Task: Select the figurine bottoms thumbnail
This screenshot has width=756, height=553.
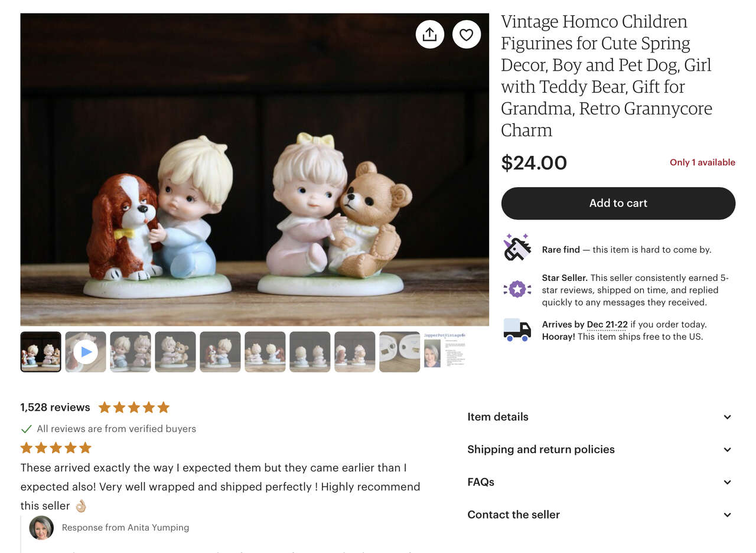Action: [400, 352]
